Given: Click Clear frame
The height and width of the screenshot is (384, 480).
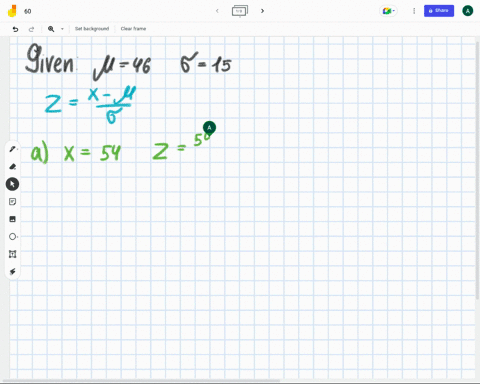Looking at the screenshot, I should tap(133, 29).
